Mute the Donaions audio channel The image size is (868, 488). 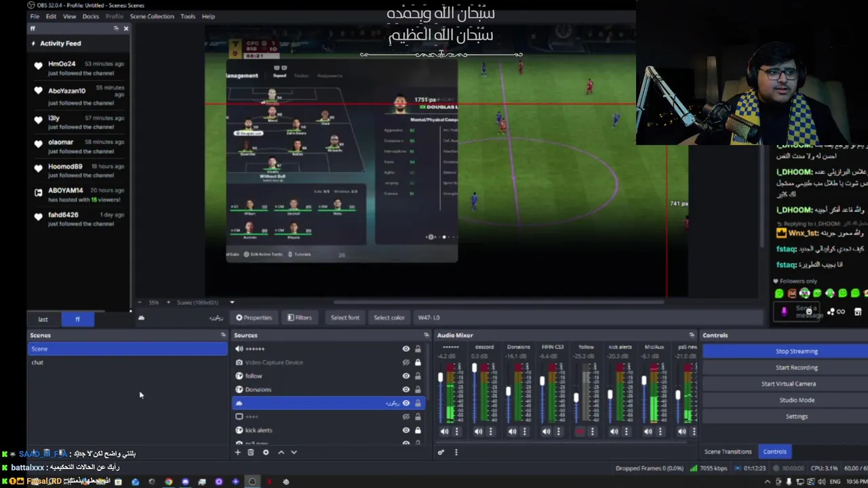click(512, 431)
